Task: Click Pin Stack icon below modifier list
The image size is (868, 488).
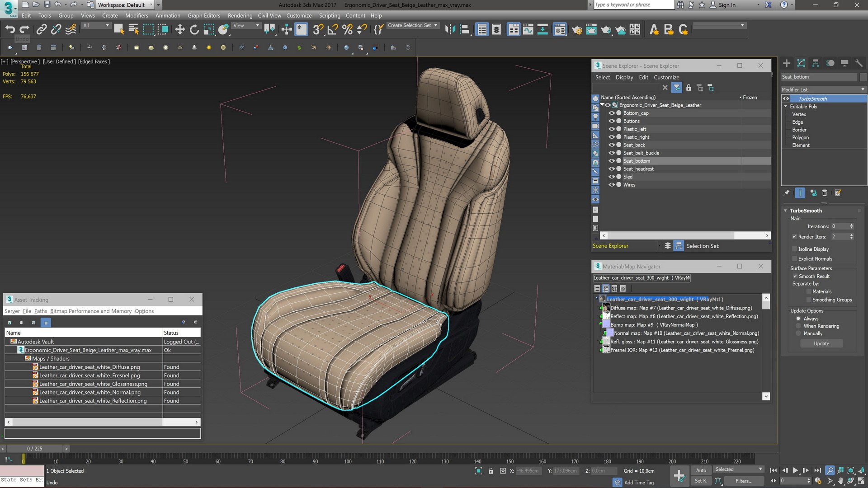Action: pyautogui.click(x=787, y=193)
